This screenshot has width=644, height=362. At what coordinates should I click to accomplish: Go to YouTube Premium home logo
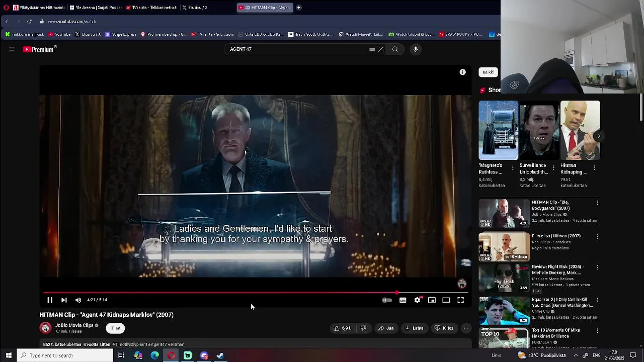(39, 49)
